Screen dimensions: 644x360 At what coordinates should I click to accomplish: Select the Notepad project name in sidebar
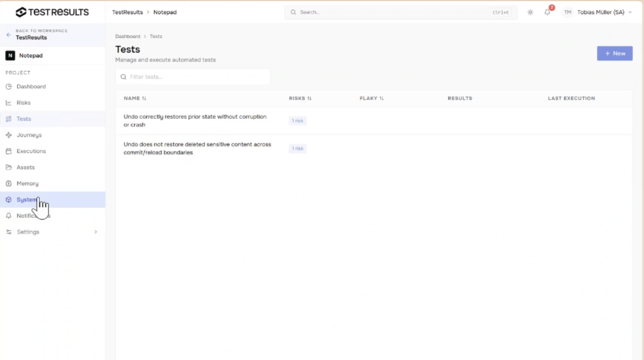pos(31,56)
